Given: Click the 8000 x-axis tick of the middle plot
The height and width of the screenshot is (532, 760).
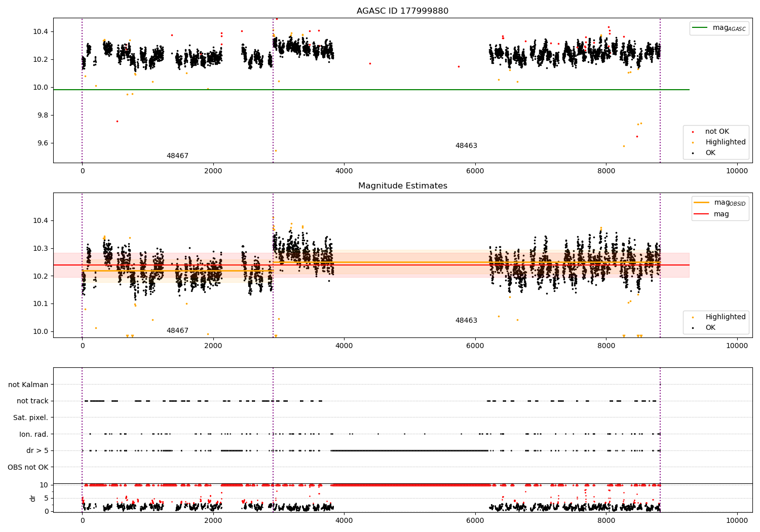Looking at the screenshot, I should coord(606,346).
